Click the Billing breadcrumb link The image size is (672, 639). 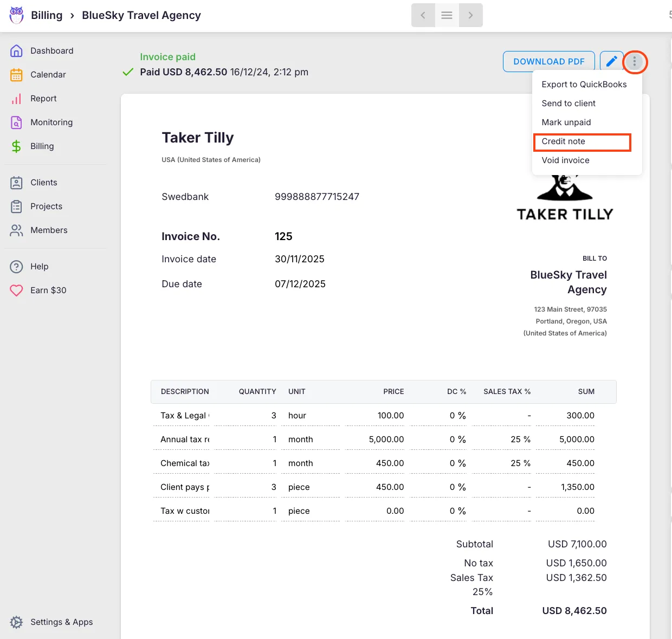pyautogui.click(x=47, y=15)
